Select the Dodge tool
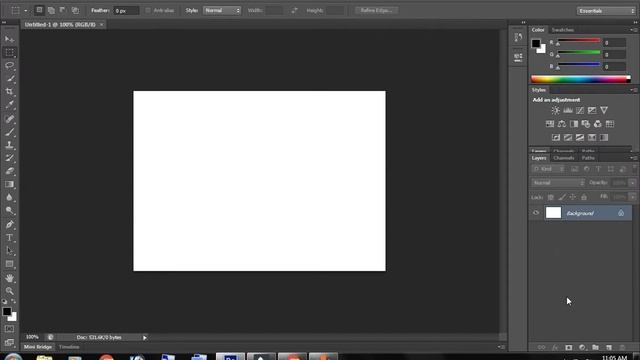The width and height of the screenshot is (640, 360). click(x=9, y=210)
